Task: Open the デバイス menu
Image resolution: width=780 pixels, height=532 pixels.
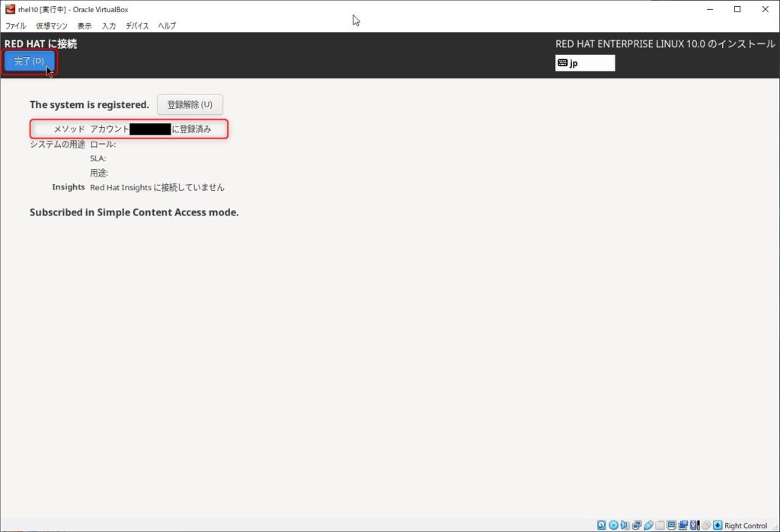Action: 137,26
